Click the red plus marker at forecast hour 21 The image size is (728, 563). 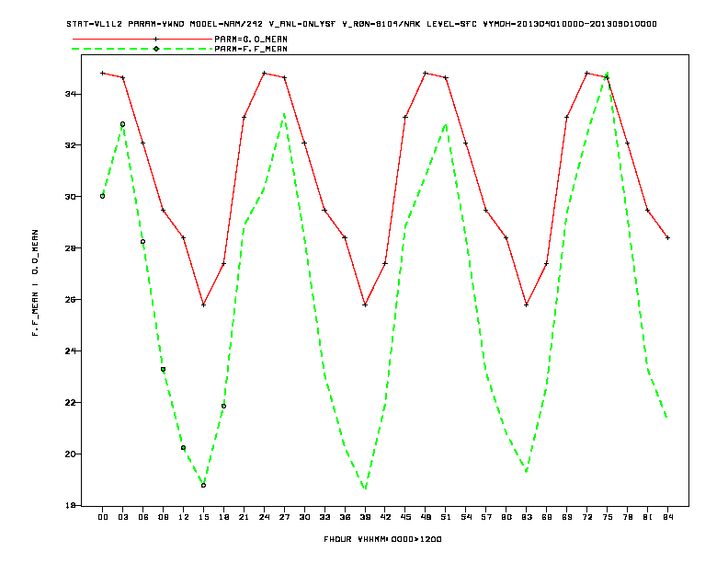pos(244,117)
